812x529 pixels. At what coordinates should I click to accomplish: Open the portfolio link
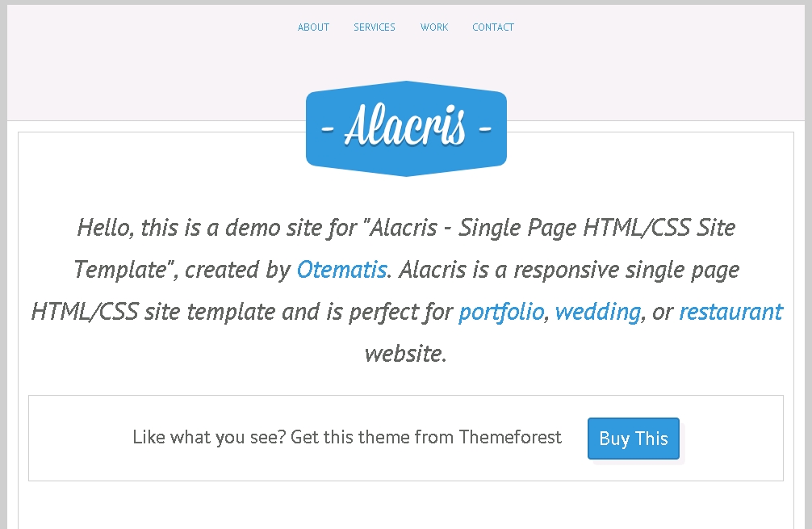(501, 312)
